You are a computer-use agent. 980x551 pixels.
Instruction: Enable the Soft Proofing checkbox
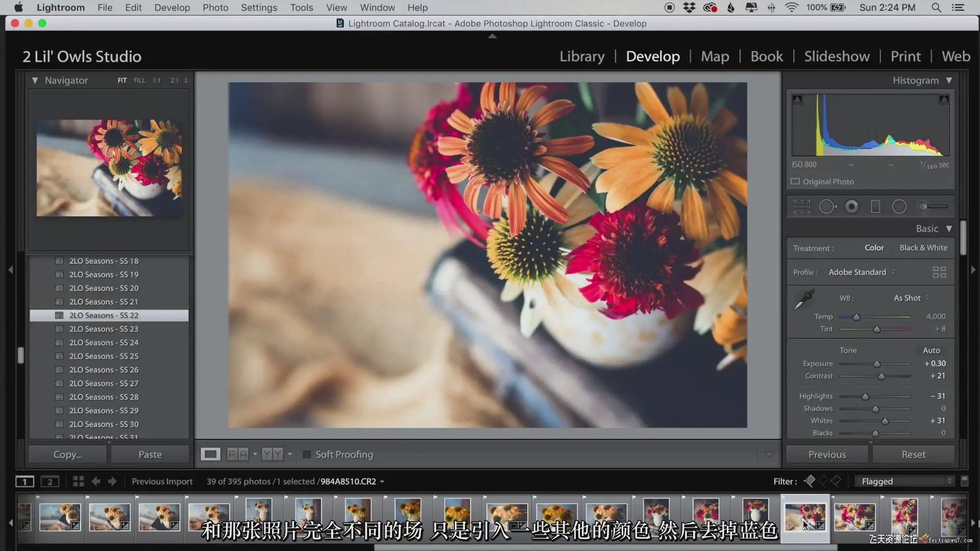307,454
